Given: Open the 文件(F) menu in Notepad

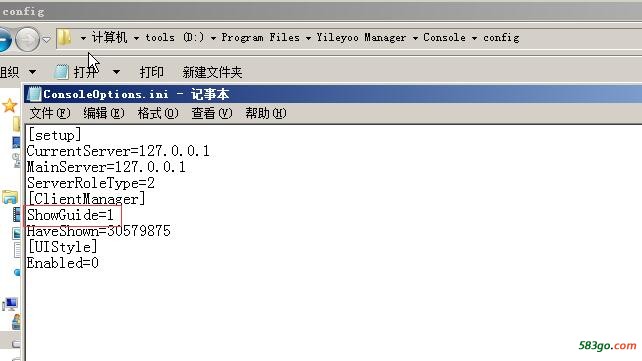Looking at the screenshot, I should pos(50,113).
